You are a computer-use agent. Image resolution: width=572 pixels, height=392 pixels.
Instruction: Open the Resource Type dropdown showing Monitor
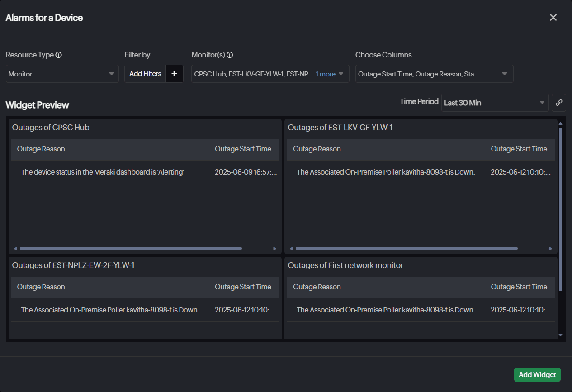click(62, 74)
